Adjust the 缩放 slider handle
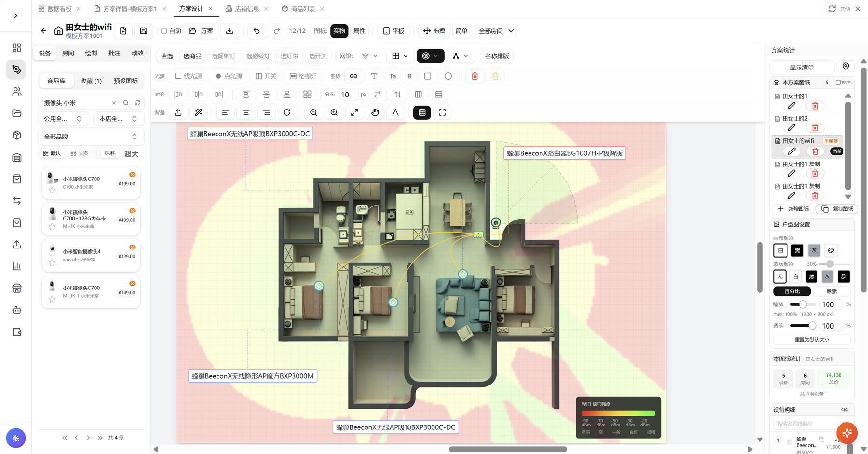This screenshot has height=454, width=868. pos(802,304)
